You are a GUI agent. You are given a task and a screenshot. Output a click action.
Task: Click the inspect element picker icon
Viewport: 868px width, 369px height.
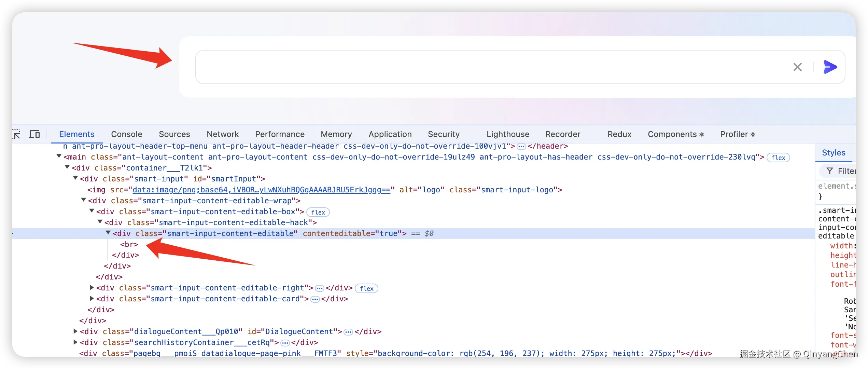point(16,134)
